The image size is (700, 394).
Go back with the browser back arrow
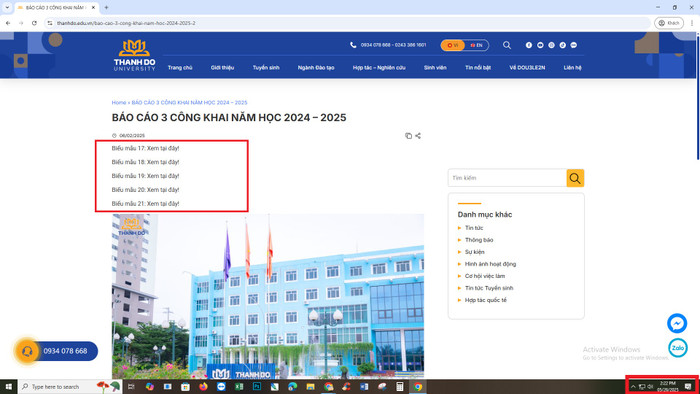(8, 23)
